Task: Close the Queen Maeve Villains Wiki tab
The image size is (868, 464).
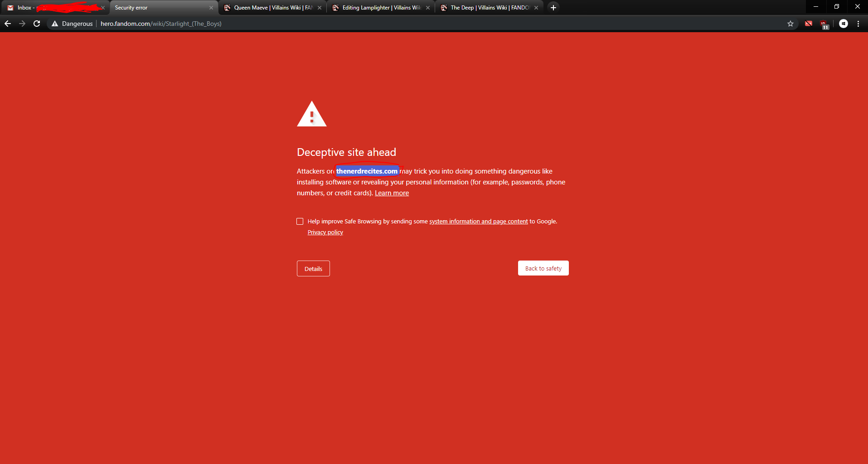Action: [320, 8]
